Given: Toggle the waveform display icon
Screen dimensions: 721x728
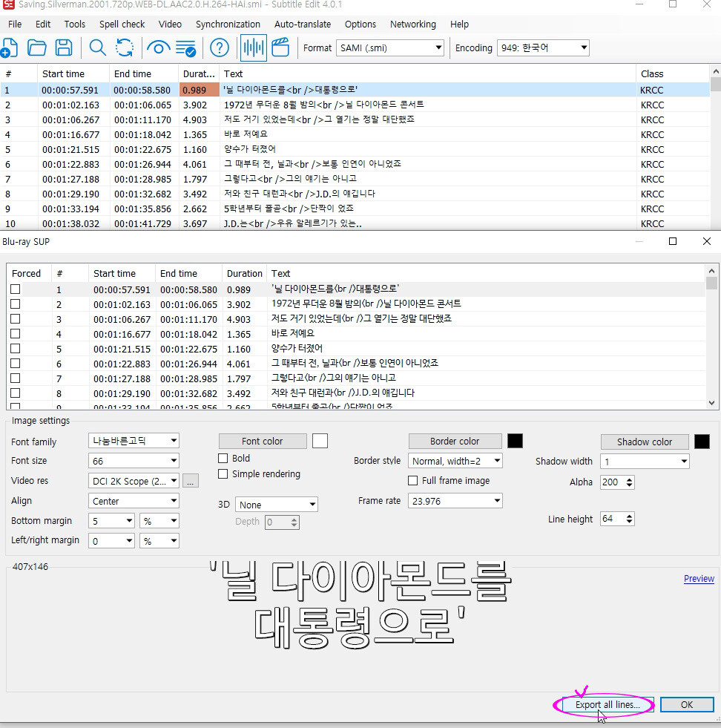Looking at the screenshot, I should [x=254, y=48].
